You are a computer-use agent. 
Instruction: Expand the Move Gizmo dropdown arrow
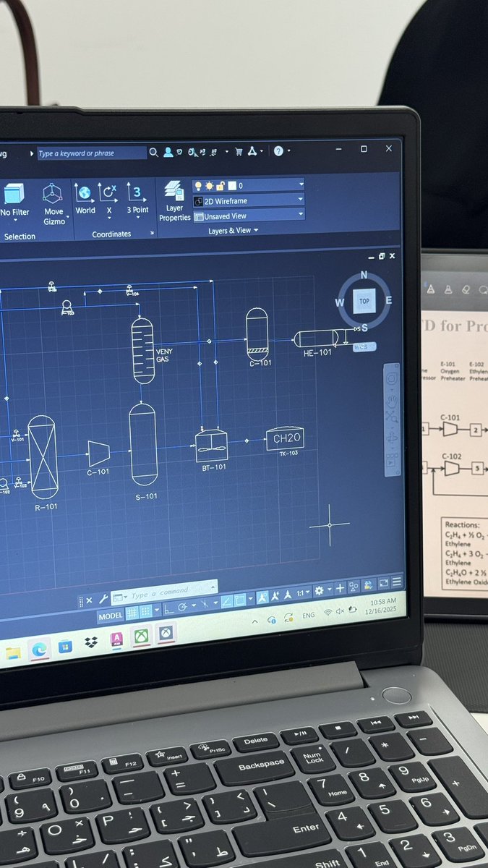coord(67,216)
